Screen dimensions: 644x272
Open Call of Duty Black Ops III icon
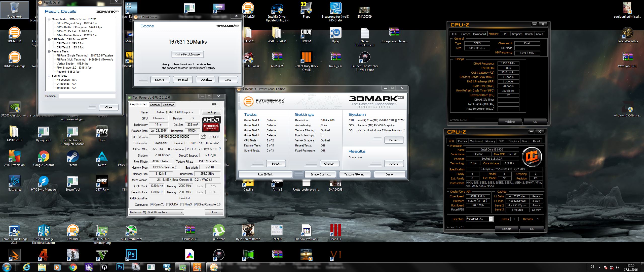306,61
